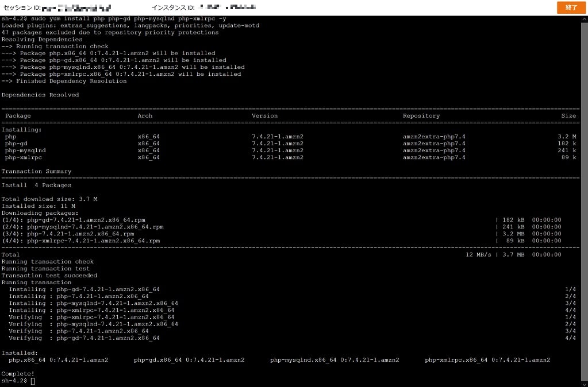588x387 pixels.
Task: Click 'Running transaction test' line
Action: click(46, 269)
